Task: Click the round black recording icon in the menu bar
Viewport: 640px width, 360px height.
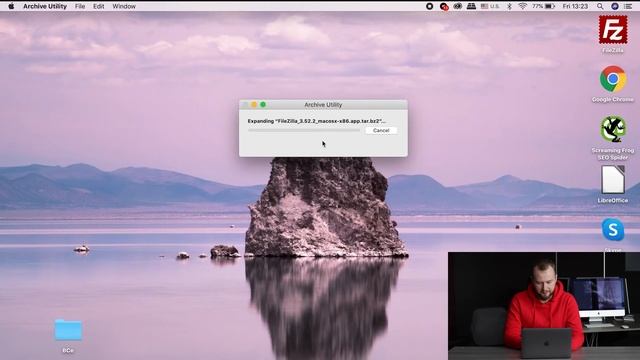Action: (x=429, y=6)
